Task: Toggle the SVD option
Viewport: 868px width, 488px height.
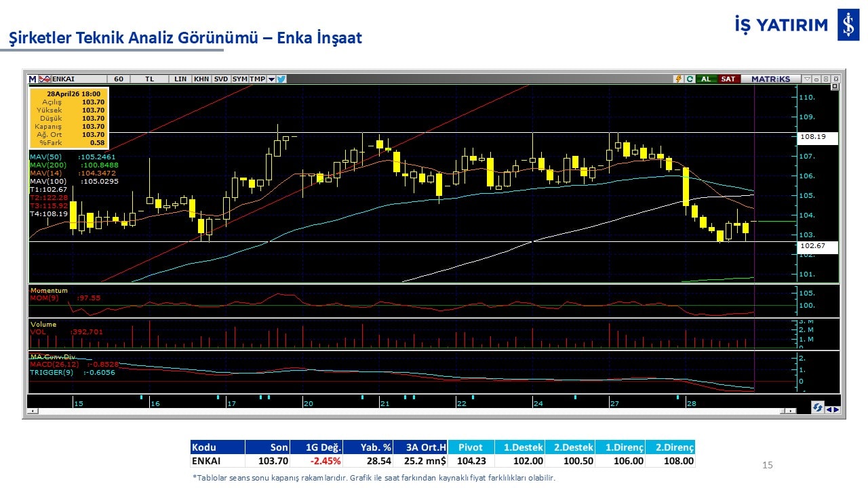Action: coord(221,79)
